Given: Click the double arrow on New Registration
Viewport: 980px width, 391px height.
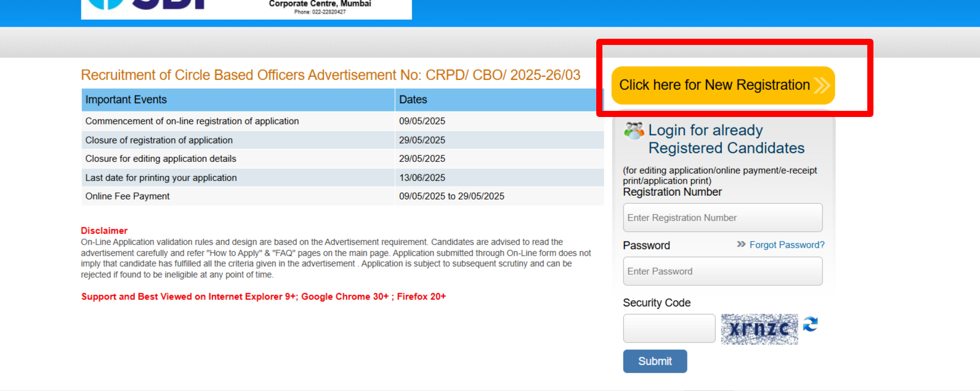Looking at the screenshot, I should pyautogui.click(x=822, y=85).
